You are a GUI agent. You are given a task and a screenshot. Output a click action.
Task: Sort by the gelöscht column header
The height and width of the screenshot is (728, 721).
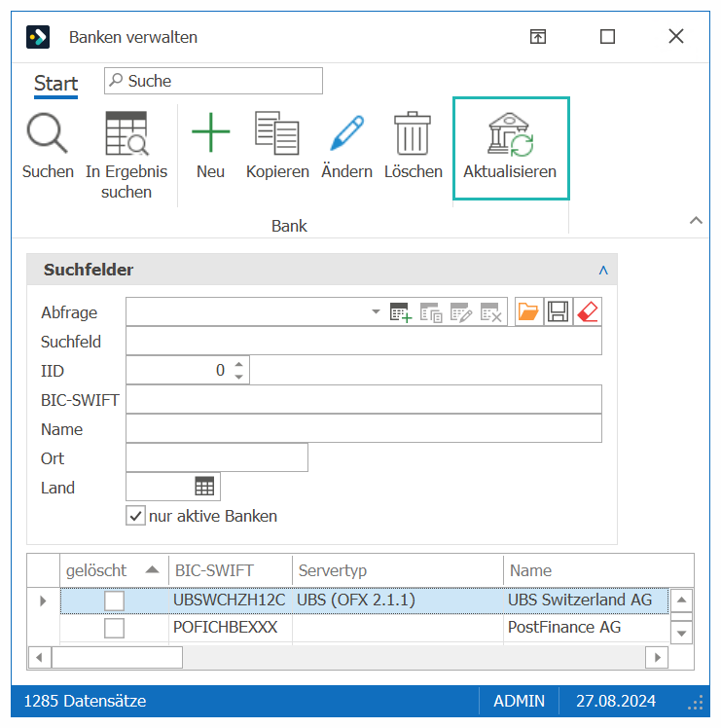tap(114, 570)
